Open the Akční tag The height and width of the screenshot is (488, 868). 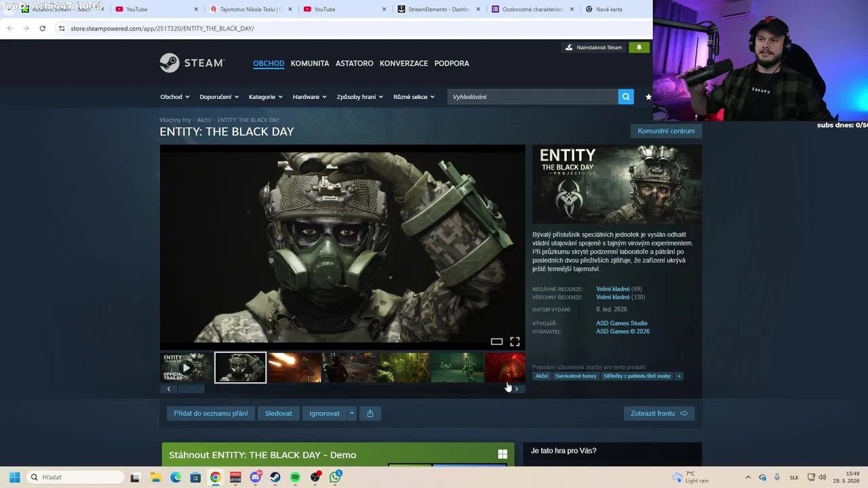pyautogui.click(x=542, y=376)
